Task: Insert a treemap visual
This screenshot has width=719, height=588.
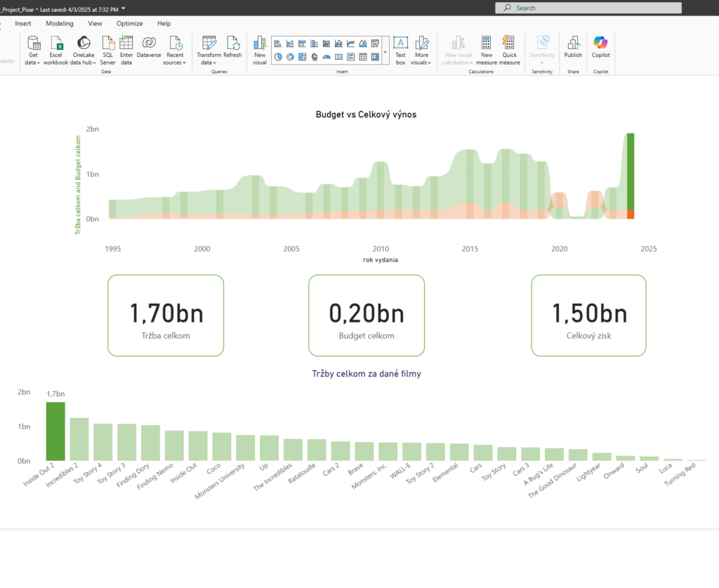Action: (302, 57)
